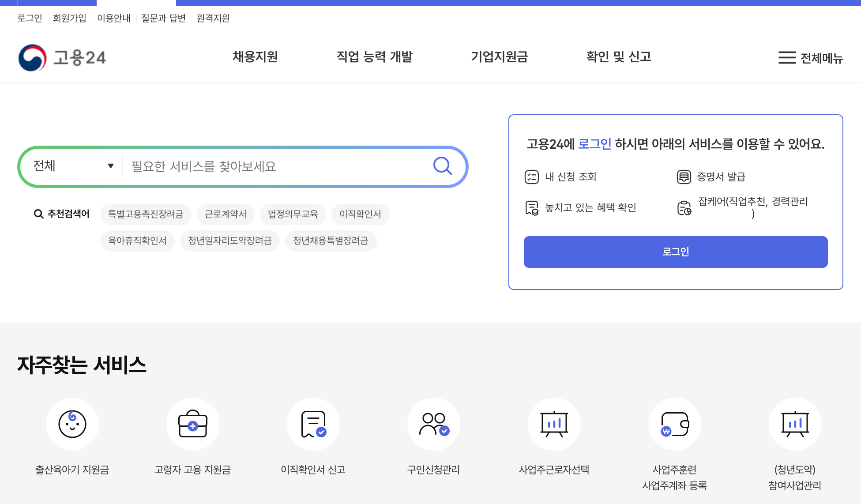861x504 pixels.
Task: Click the 사업주훈련 사업주계좌 등록 wallet icon
Action: 675,424
